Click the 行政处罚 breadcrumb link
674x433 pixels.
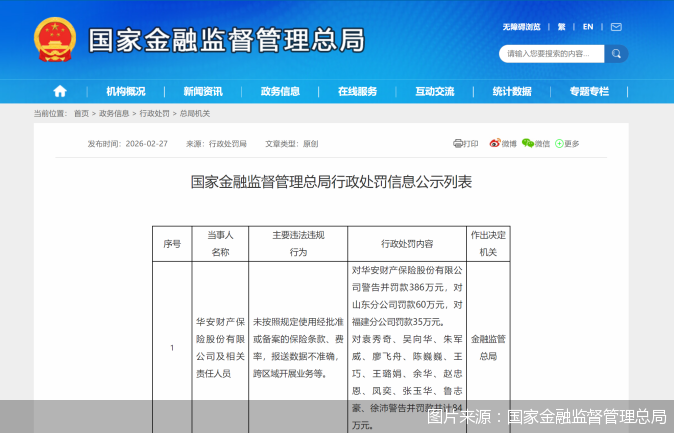(154, 114)
